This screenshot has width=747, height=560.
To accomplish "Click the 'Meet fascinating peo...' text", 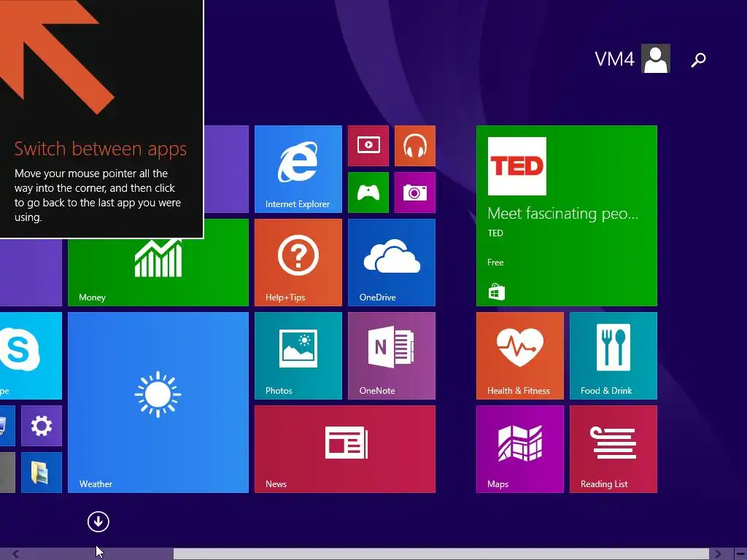I will 562,214.
